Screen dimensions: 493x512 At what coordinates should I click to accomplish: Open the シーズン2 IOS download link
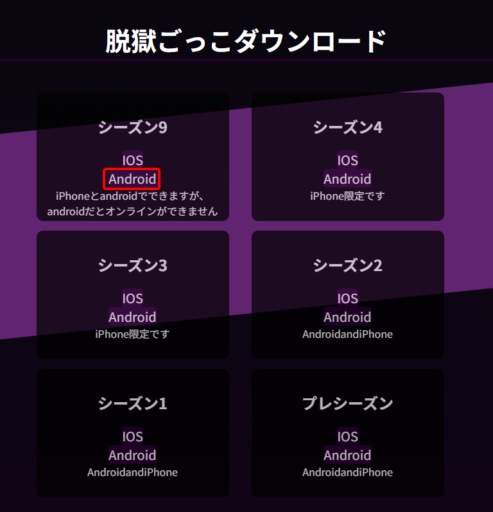(347, 298)
